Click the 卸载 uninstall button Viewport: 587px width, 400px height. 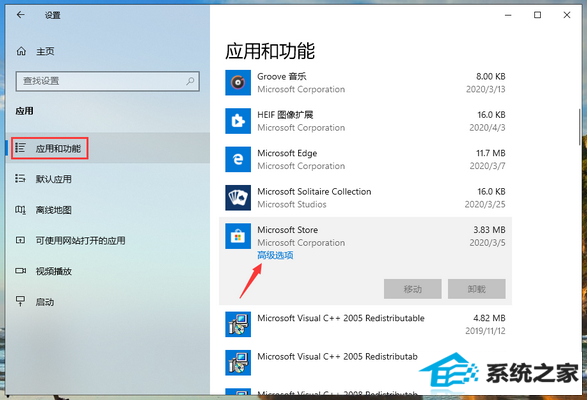coord(477,289)
